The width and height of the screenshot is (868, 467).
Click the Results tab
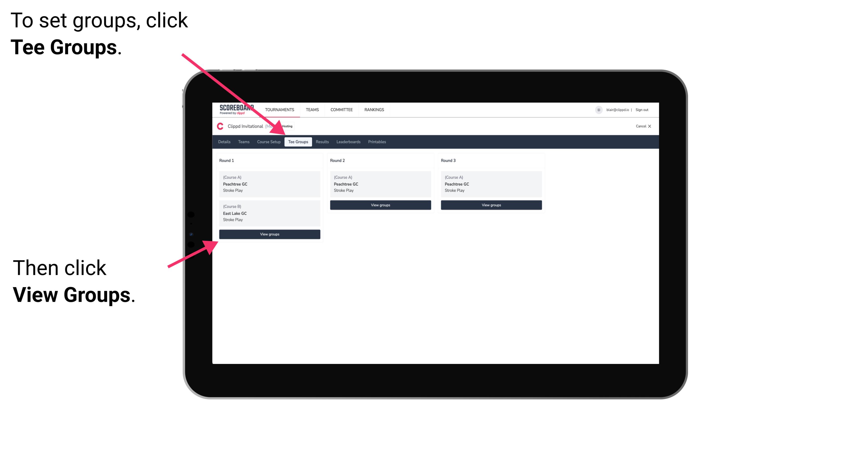point(321,142)
